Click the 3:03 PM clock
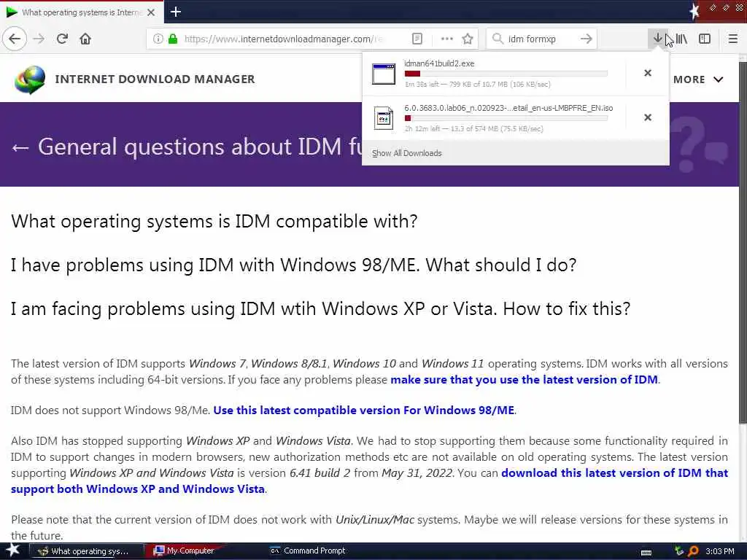This screenshot has width=747, height=560. pyautogui.click(x=720, y=551)
